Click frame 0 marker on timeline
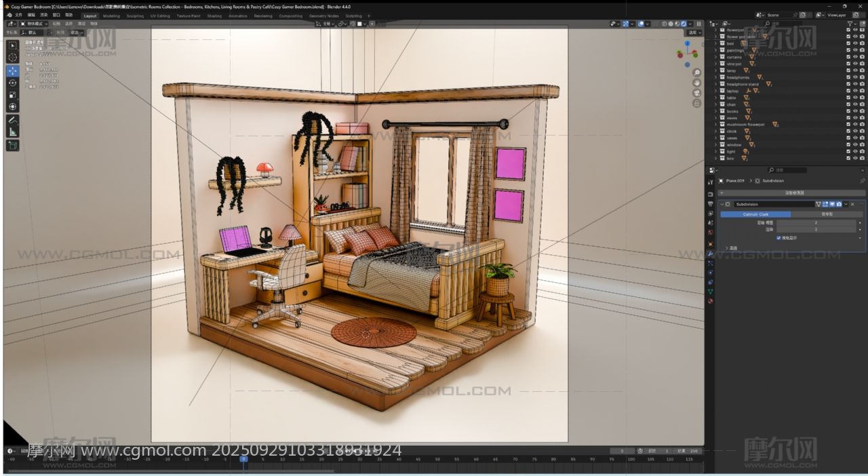This screenshot has height=476, width=868. point(243,459)
